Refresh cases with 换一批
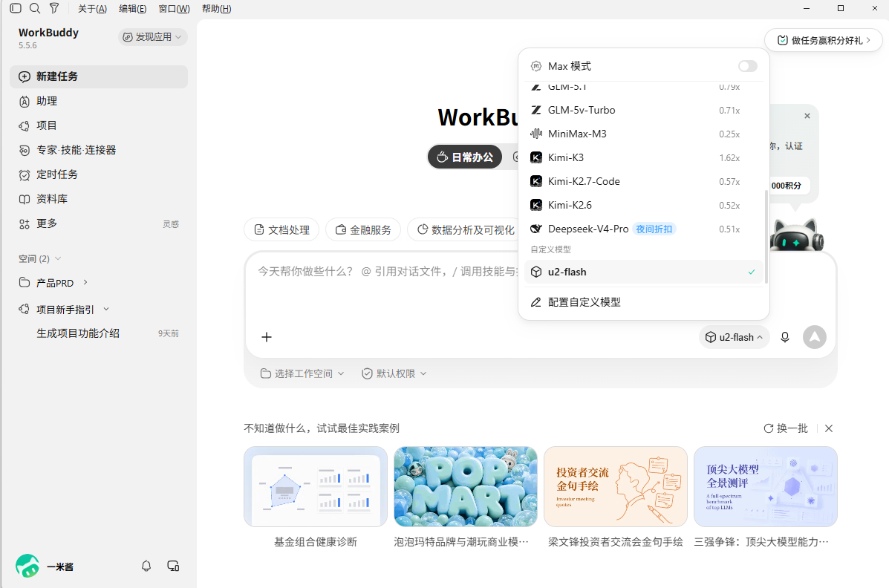Screen dimensions: 889x588 785,428
